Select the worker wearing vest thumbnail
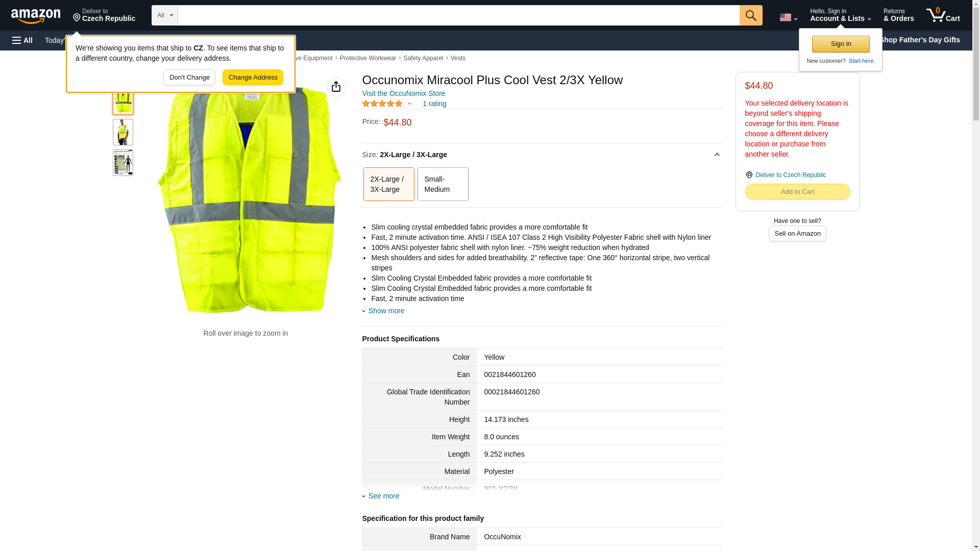Image resolution: width=980 pixels, height=551 pixels. click(123, 132)
